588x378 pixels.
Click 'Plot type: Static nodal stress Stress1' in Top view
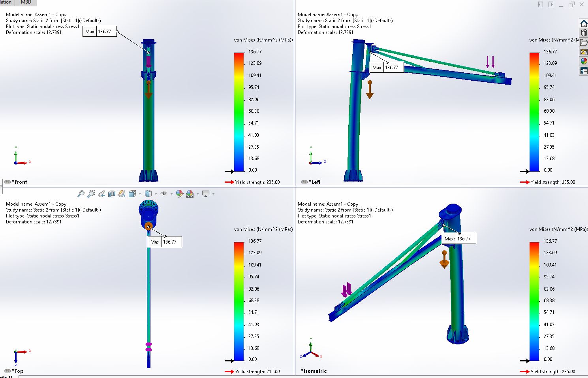coord(43,216)
